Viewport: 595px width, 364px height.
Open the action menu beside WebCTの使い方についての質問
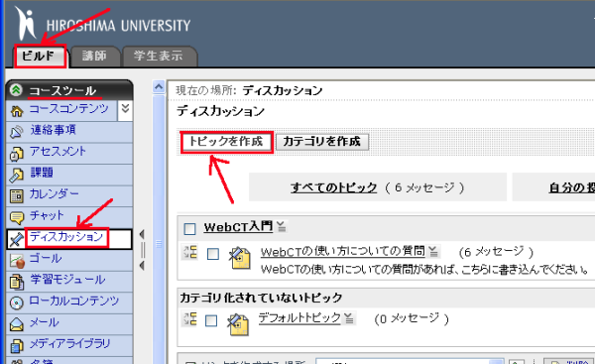[433, 252]
